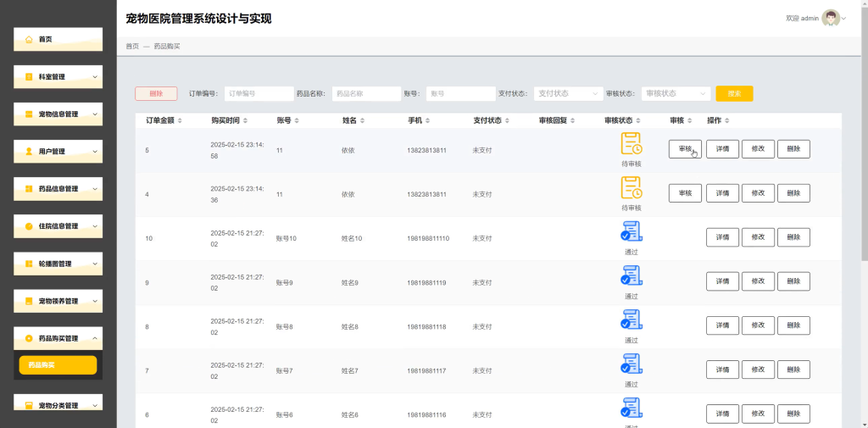
Task: Expand 宠物信息管理 menu chevron
Action: (x=95, y=114)
